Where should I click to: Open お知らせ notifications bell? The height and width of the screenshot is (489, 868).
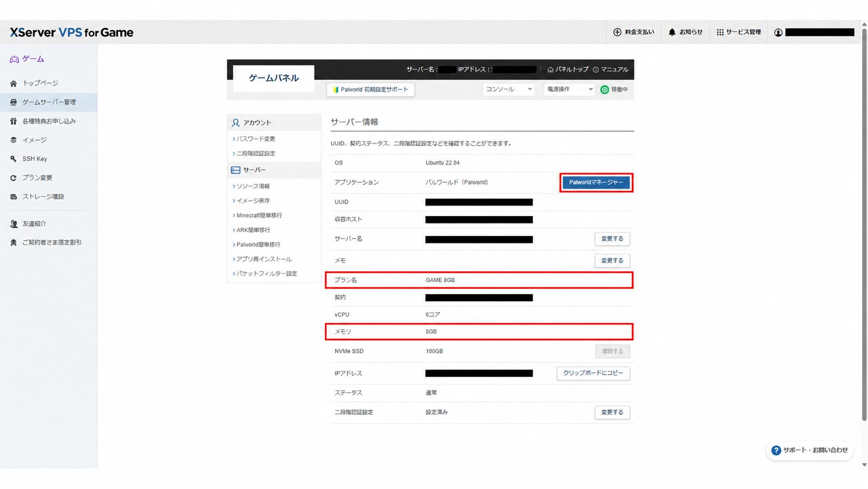pos(685,32)
